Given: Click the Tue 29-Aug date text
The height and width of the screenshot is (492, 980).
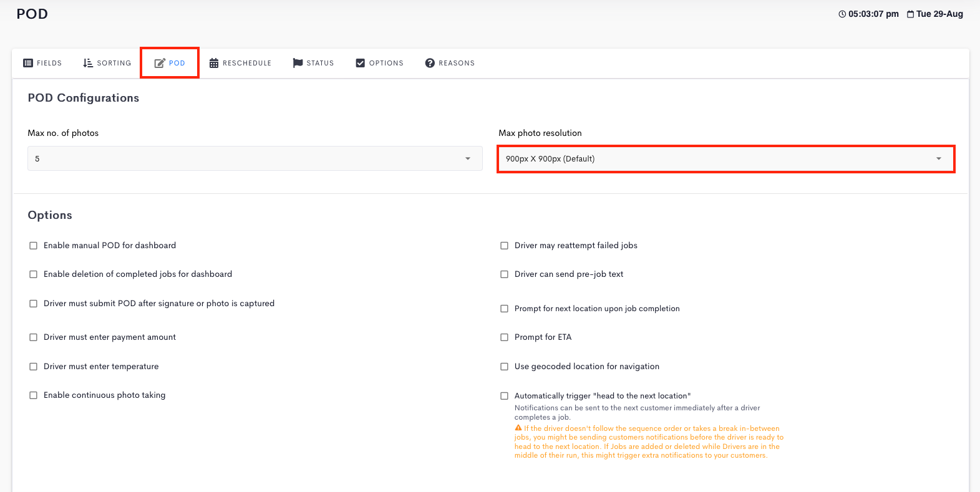Looking at the screenshot, I should [939, 14].
